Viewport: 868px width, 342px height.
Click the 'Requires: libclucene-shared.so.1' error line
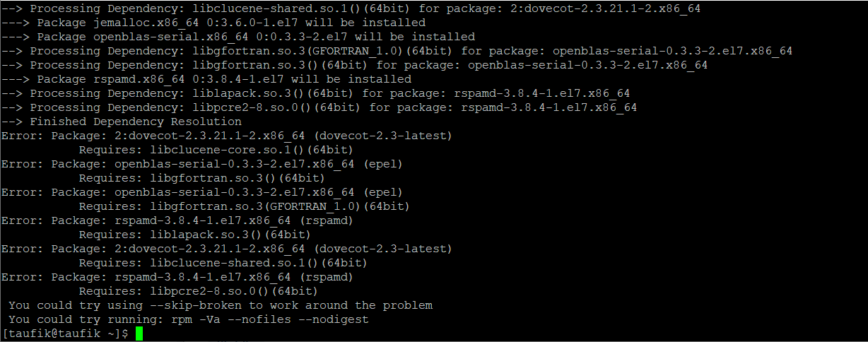coord(223,263)
